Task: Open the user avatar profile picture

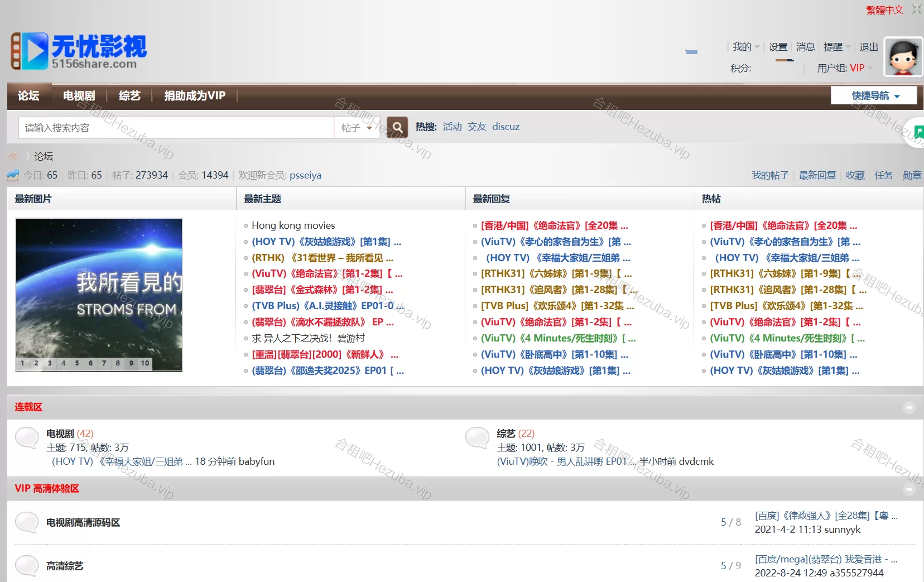Action: click(903, 57)
